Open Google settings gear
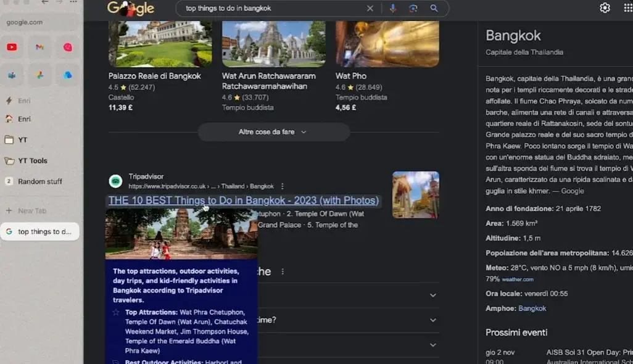 click(x=605, y=7)
